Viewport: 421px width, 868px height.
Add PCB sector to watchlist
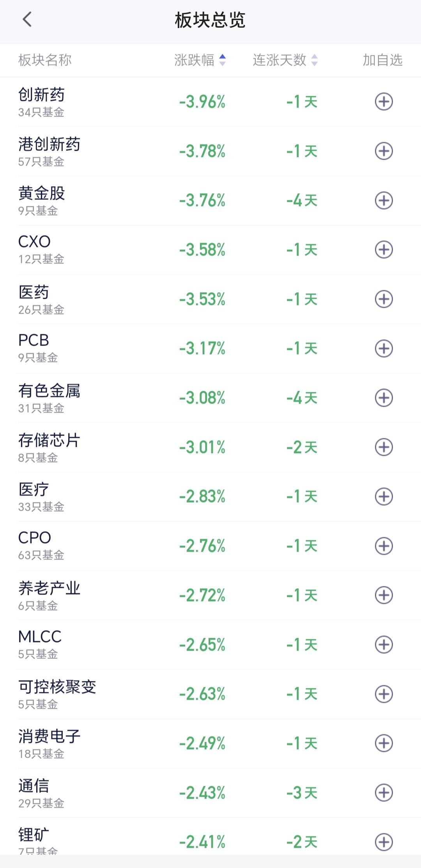[x=384, y=348]
